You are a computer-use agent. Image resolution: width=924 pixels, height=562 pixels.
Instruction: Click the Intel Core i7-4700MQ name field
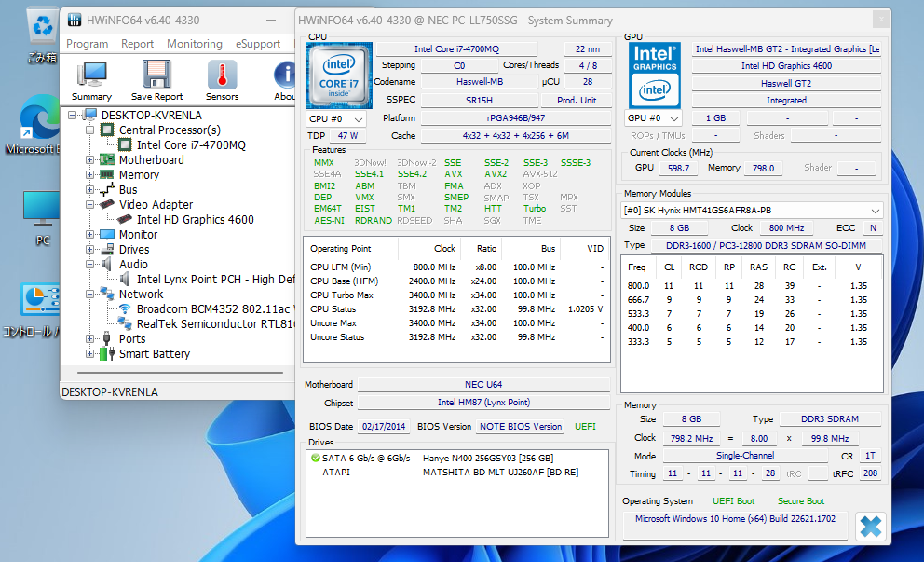click(456, 49)
